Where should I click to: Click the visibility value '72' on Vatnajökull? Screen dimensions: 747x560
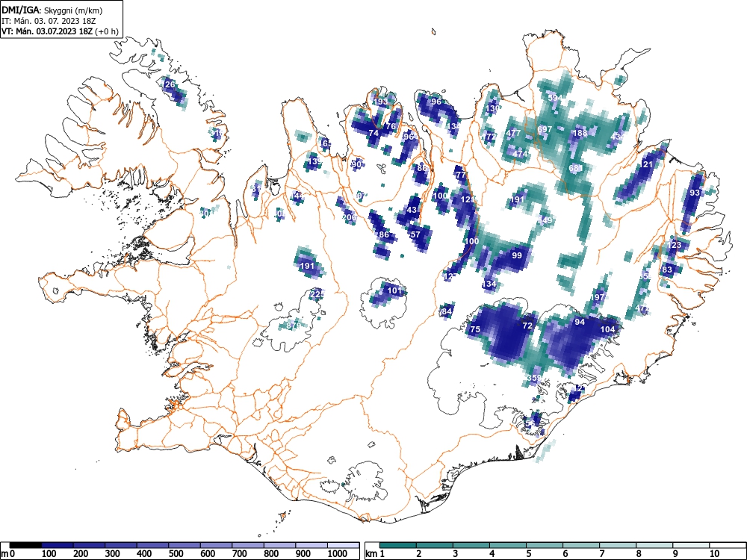pos(527,326)
